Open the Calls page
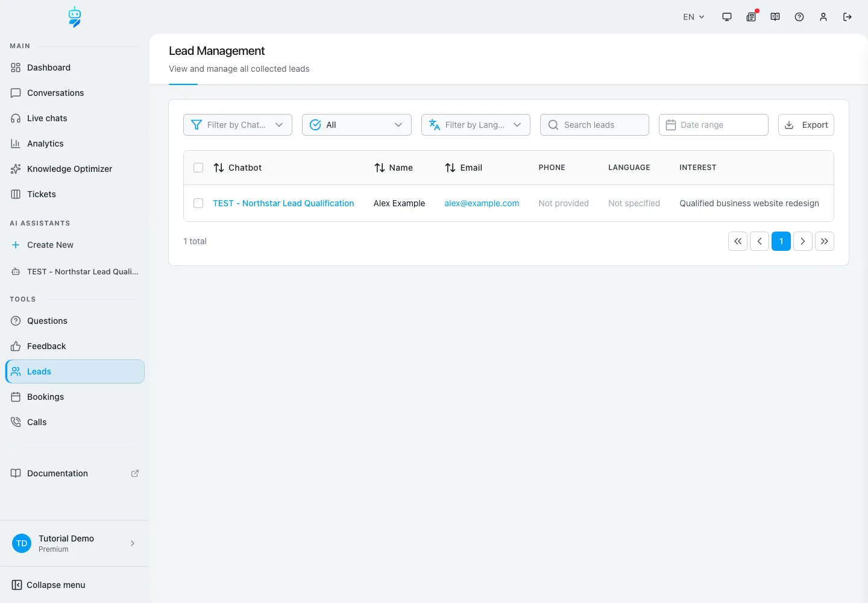This screenshot has height=603, width=868. coord(75,422)
